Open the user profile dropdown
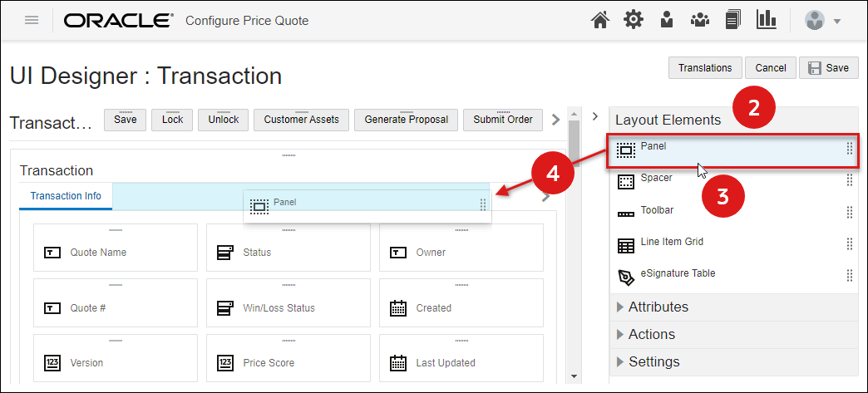The width and height of the screenshot is (868, 393). [x=822, y=21]
